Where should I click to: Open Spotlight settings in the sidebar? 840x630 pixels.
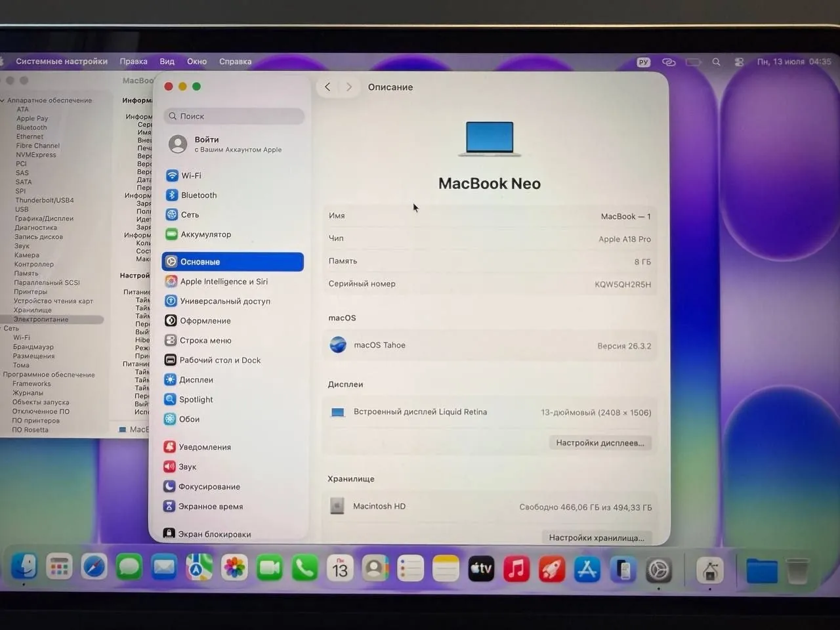(x=233, y=400)
